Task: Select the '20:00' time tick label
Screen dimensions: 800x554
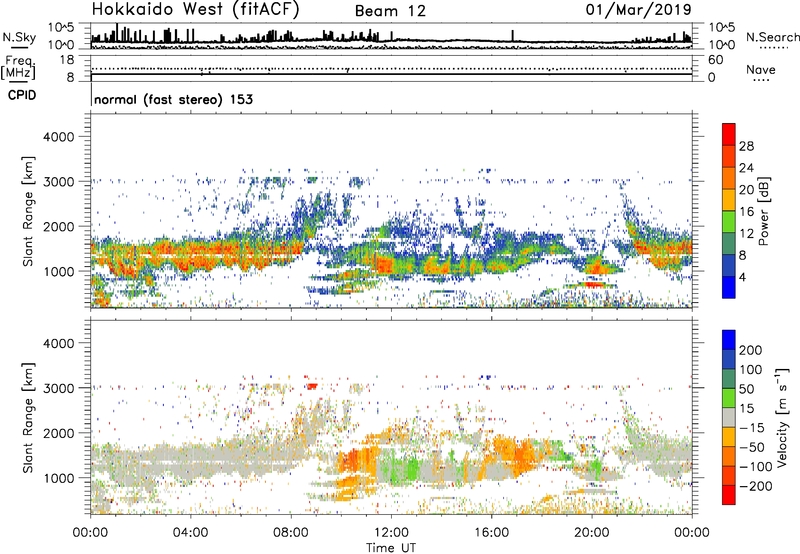Action: point(591,533)
